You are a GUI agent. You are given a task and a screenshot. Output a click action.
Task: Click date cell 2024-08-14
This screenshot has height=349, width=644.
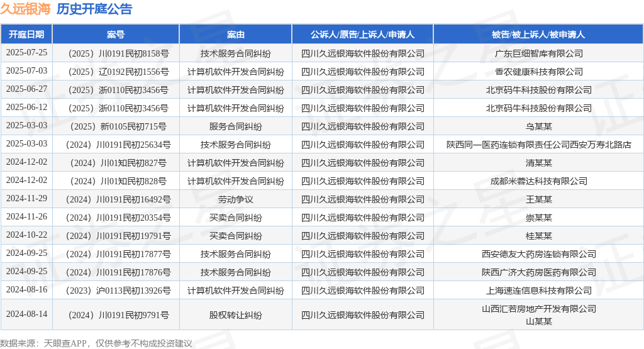26,314
